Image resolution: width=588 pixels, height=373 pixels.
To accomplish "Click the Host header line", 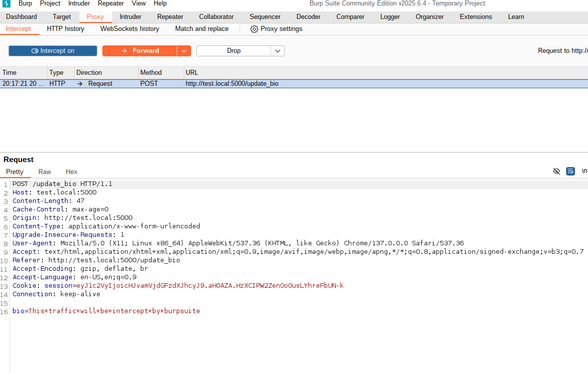I will 54,192.
